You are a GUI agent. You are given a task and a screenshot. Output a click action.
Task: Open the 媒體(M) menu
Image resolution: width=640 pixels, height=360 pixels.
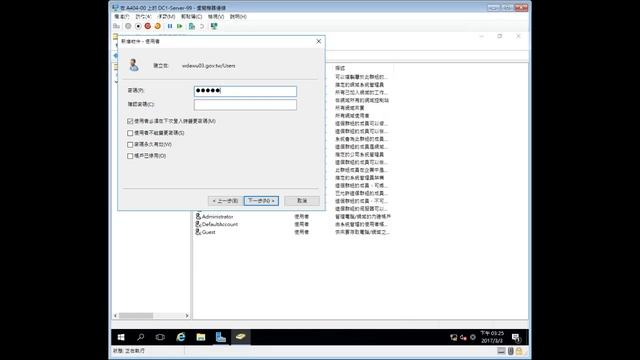tap(166, 17)
